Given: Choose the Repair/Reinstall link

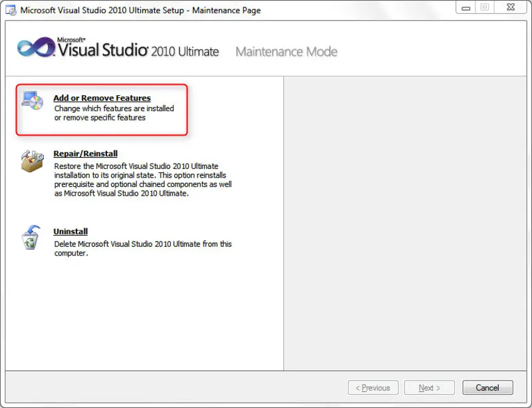Looking at the screenshot, I should (86, 154).
